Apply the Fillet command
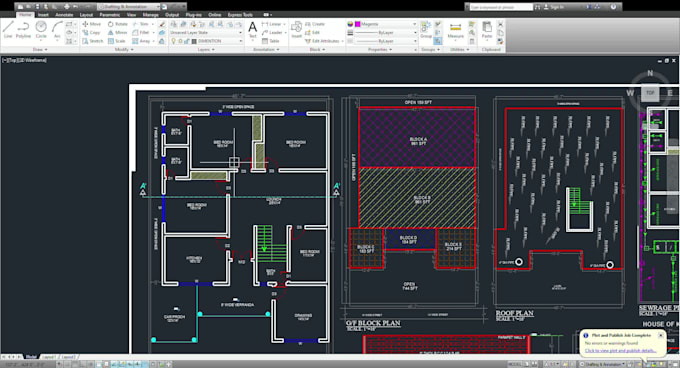The height and width of the screenshot is (368, 680). 141,33
